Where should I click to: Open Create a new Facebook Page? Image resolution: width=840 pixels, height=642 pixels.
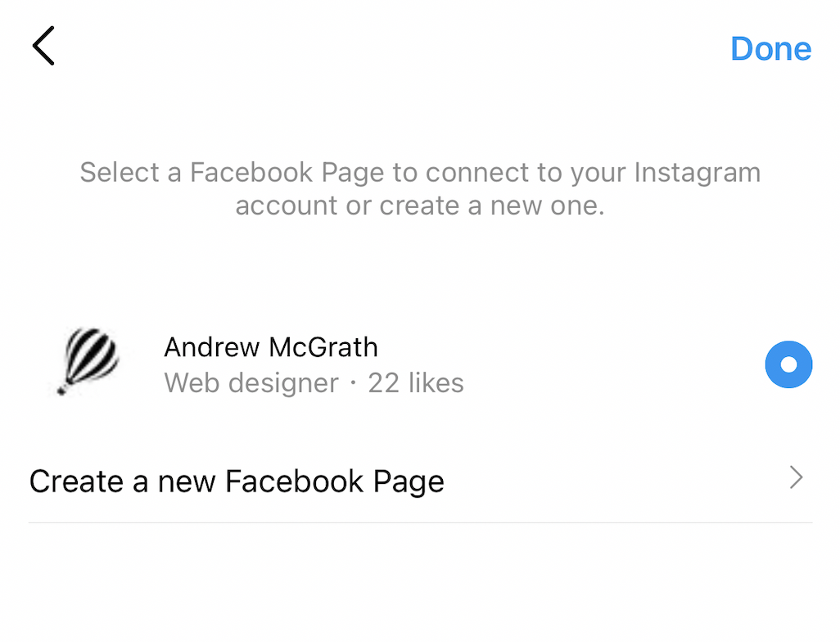(237, 481)
